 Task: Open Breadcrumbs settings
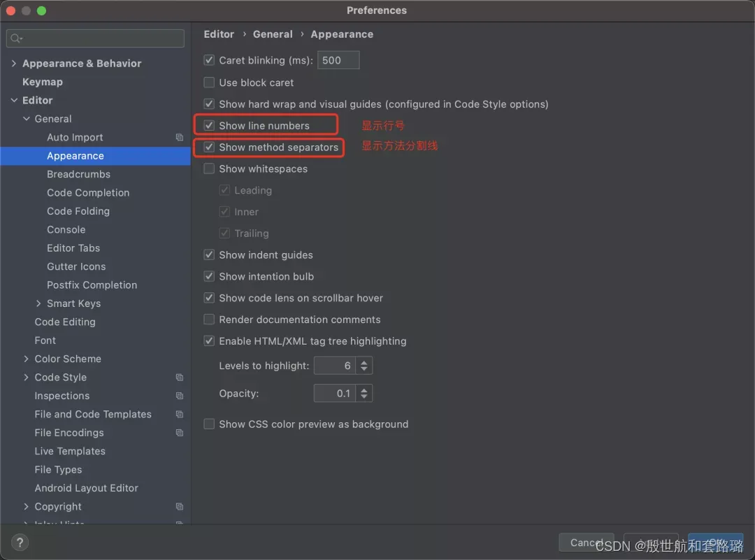78,174
